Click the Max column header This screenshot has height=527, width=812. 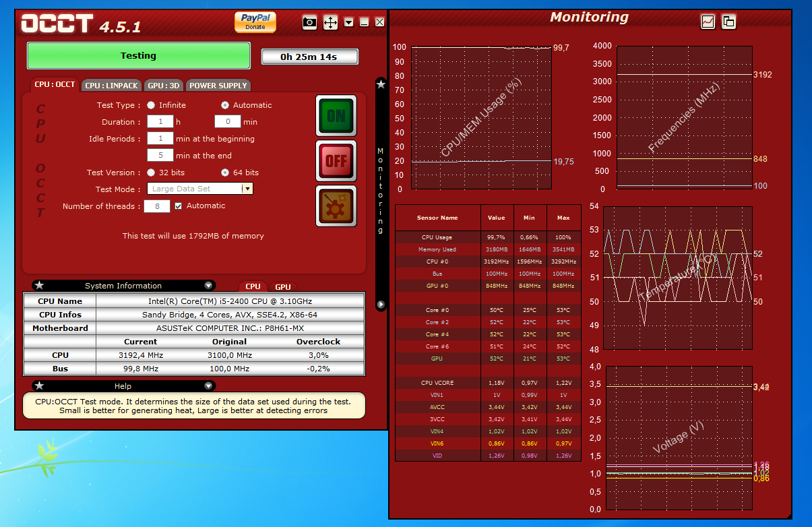(x=563, y=218)
